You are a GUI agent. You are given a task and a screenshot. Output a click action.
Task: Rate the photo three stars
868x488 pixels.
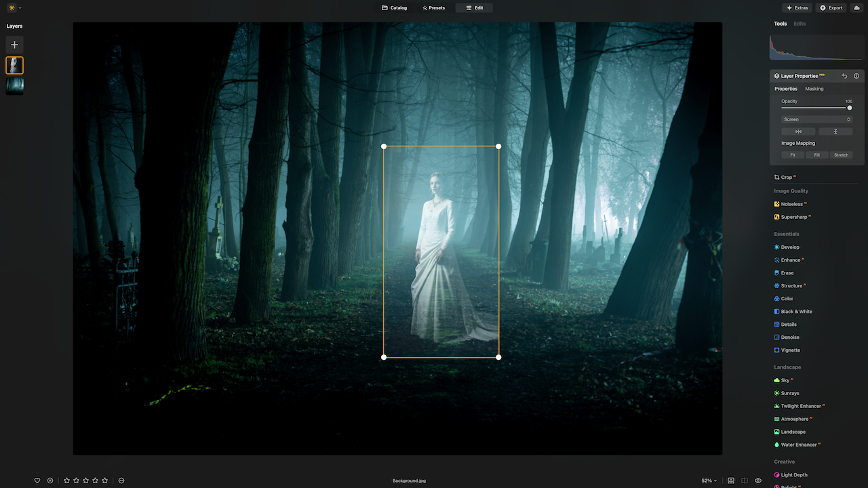point(85,481)
